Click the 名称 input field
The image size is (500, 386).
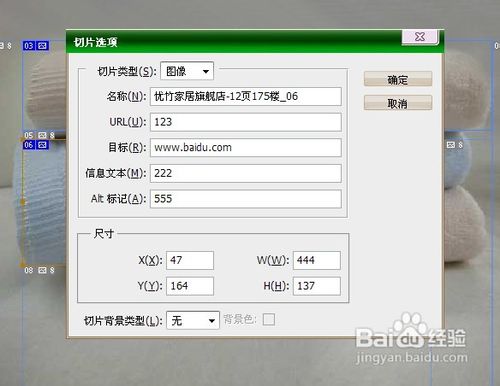pyautogui.click(x=246, y=96)
